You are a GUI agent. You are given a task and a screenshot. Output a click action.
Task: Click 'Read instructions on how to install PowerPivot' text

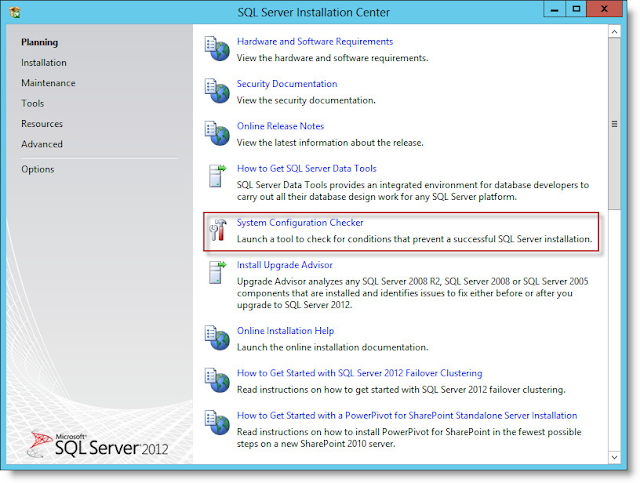[409, 438]
